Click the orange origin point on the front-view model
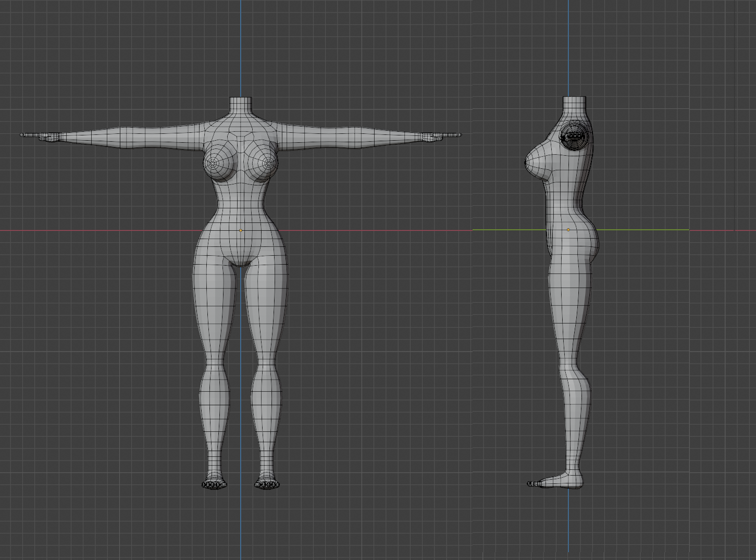Screen dimensions: 756x560 coord(241,230)
